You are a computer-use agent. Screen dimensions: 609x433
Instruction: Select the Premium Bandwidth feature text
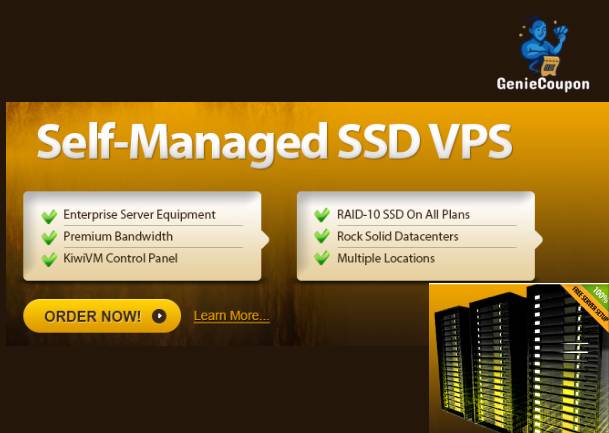118,236
